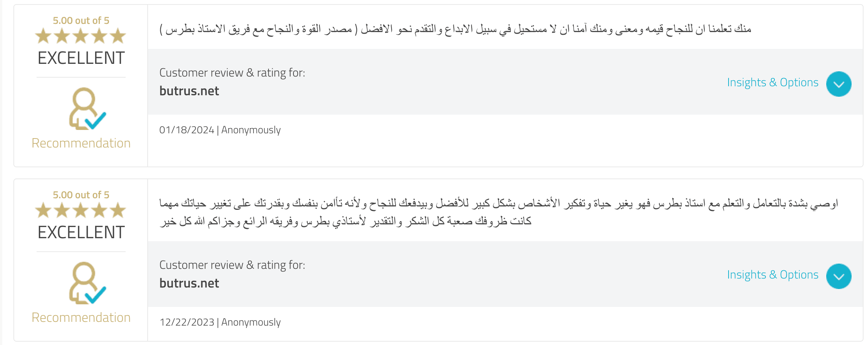Image resolution: width=868 pixels, height=345 pixels.
Task: Click butrus.net in the second review
Action: pos(189,283)
